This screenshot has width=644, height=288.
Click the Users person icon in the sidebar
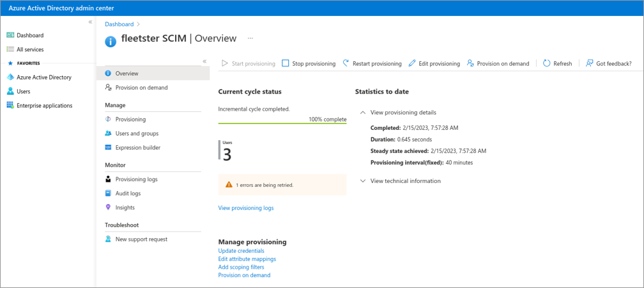(10, 92)
